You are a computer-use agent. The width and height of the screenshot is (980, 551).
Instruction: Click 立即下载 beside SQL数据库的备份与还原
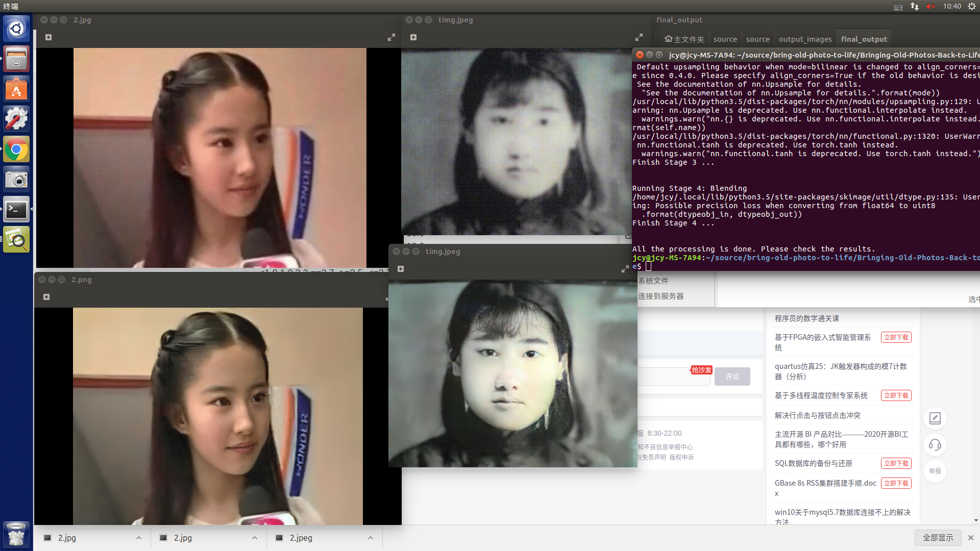(896, 463)
